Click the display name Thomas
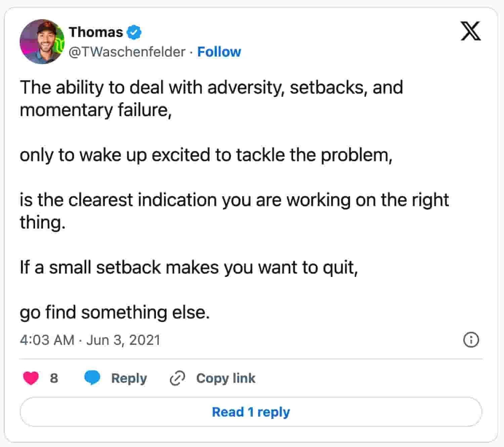Screen dimensions: 504x447 pos(96,32)
